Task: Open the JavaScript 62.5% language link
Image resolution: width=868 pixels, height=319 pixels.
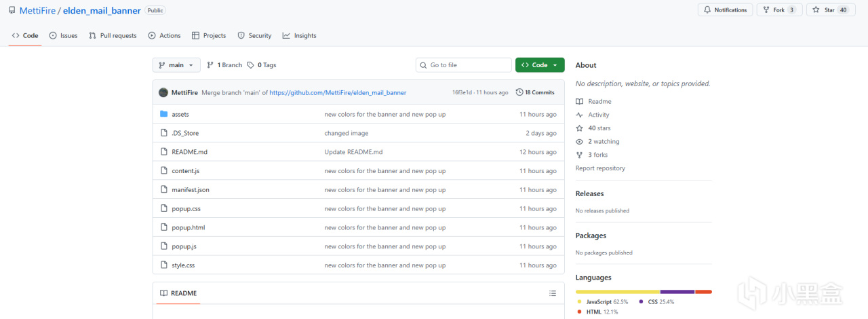Action: (603, 301)
